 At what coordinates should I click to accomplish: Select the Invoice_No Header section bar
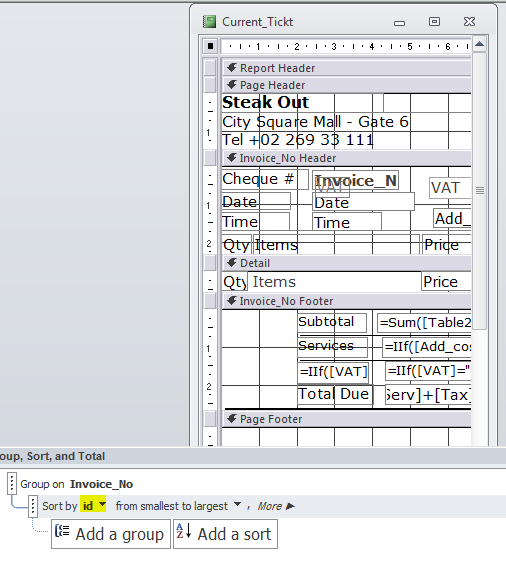[346, 158]
